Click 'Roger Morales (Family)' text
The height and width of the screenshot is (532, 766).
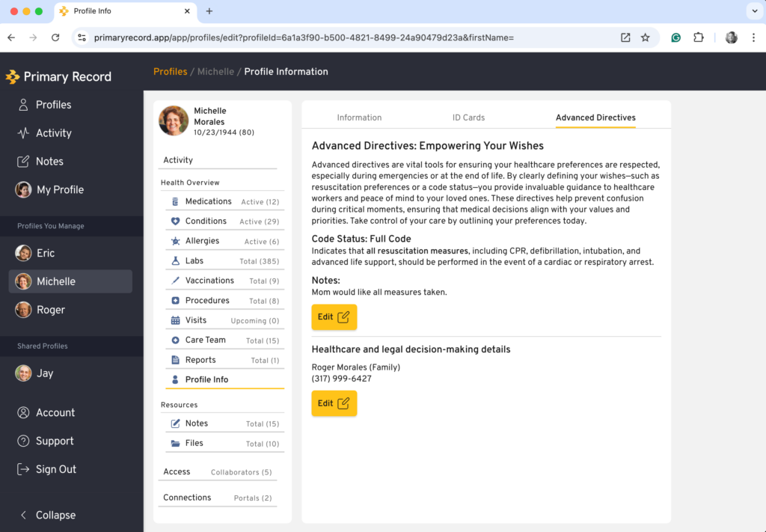tap(355, 367)
